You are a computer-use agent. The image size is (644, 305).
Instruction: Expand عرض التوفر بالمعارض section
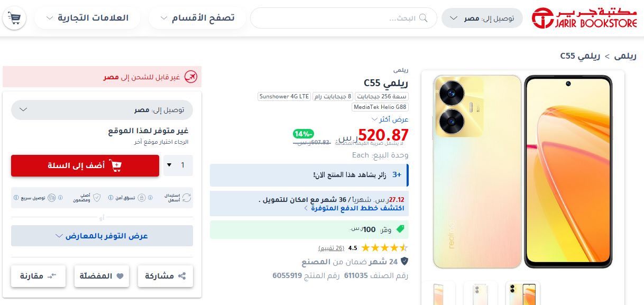click(x=102, y=236)
